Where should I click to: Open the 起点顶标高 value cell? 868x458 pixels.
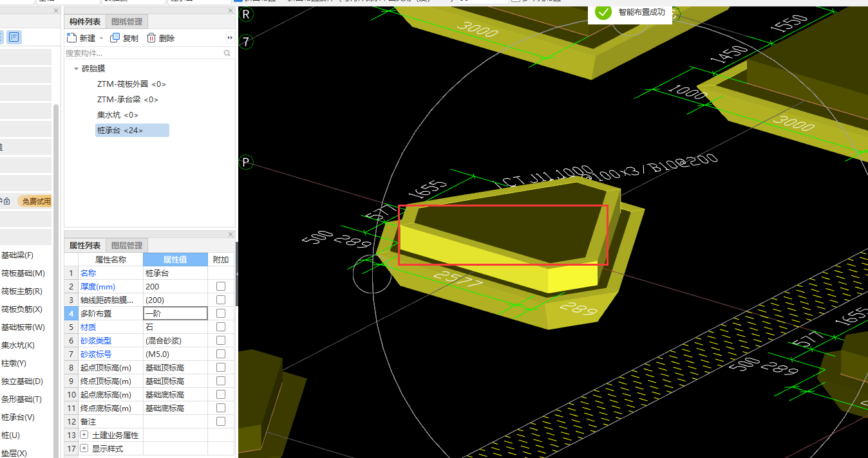[x=175, y=367]
